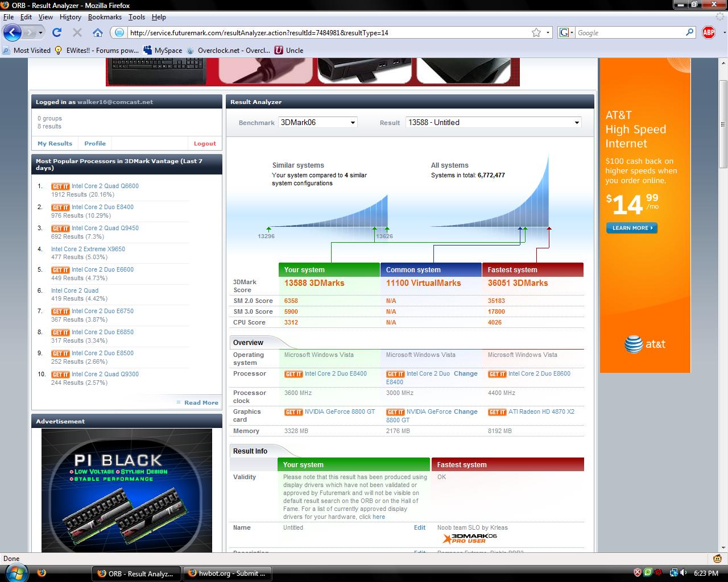The image size is (728, 582).
Task: Open MySpace bookmark
Action: click(163, 50)
